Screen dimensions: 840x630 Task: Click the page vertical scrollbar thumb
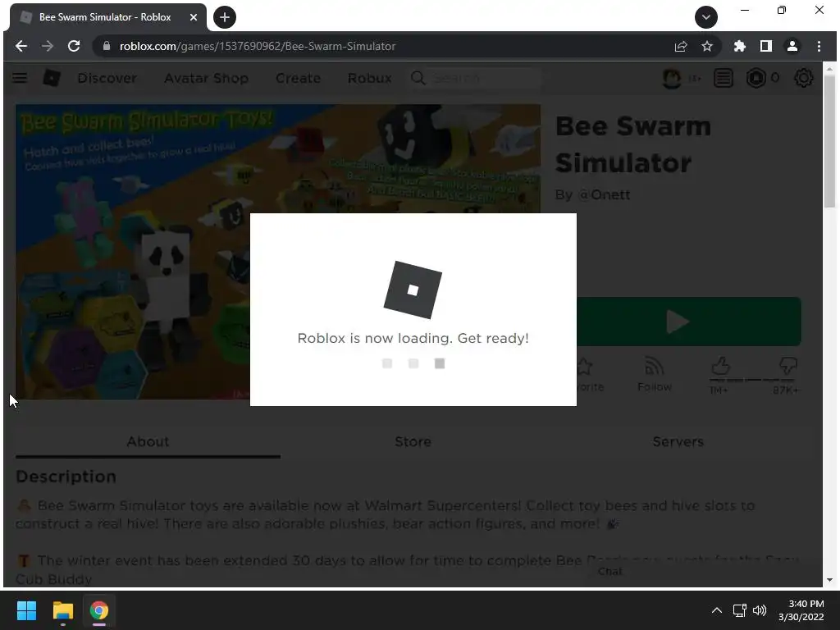(830, 141)
